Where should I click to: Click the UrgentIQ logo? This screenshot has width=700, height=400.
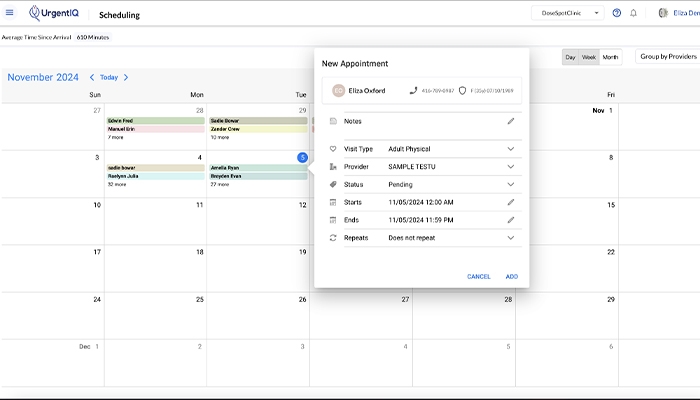pyautogui.click(x=54, y=13)
